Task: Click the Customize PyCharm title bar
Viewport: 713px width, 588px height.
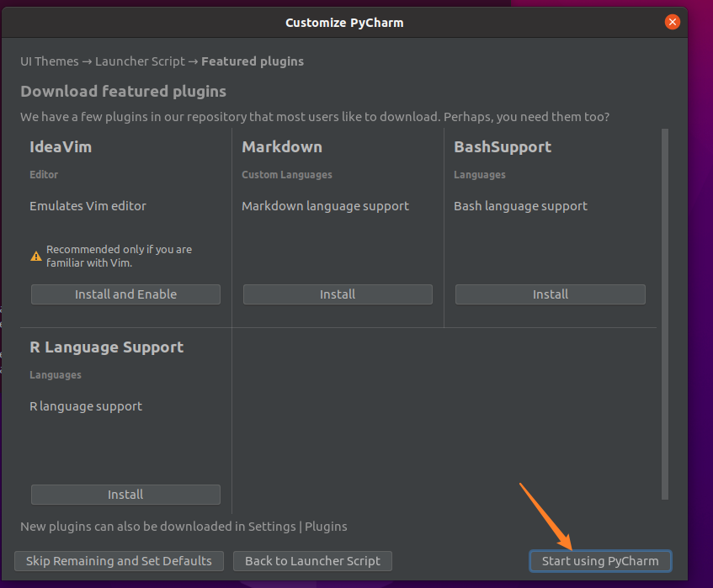Action: tap(344, 23)
